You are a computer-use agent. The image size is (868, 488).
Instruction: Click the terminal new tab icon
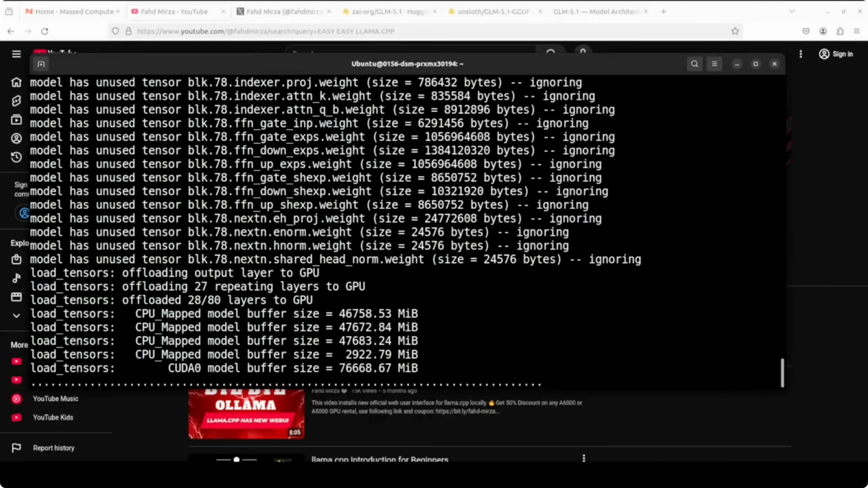click(x=41, y=64)
